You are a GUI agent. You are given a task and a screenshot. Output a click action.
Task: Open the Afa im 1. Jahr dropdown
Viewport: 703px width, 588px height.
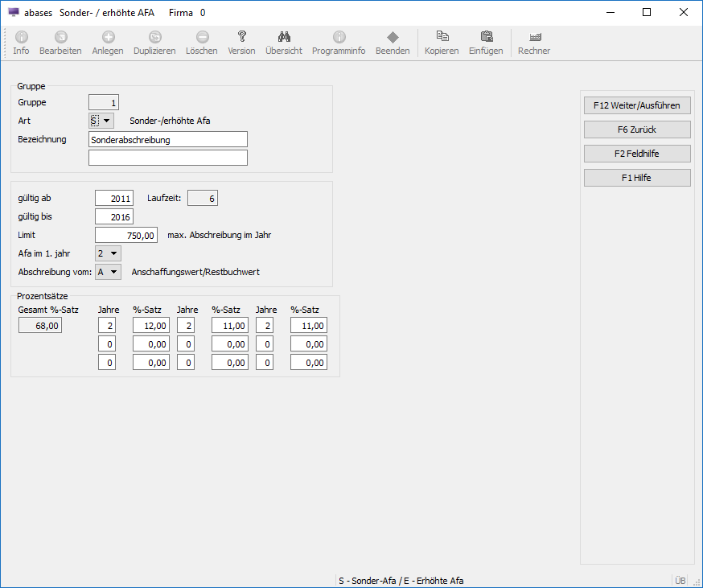114,253
